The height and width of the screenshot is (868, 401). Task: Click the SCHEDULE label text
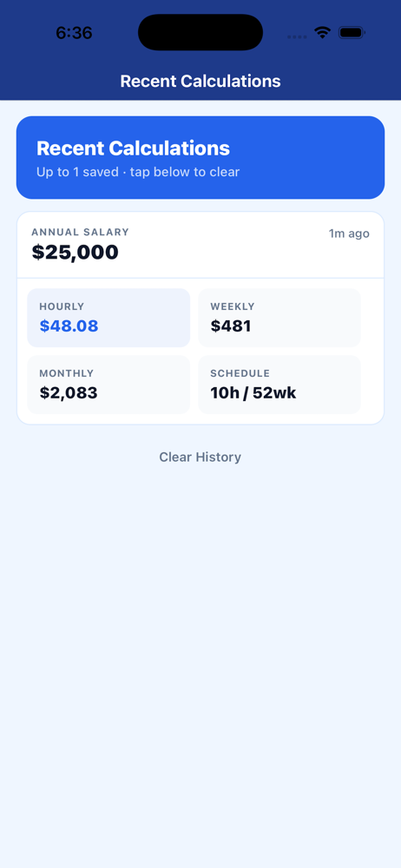coord(240,373)
